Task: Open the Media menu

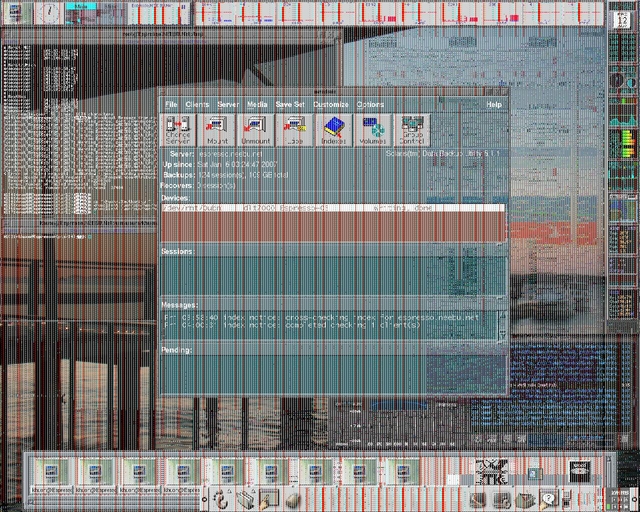Action: coord(257,105)
